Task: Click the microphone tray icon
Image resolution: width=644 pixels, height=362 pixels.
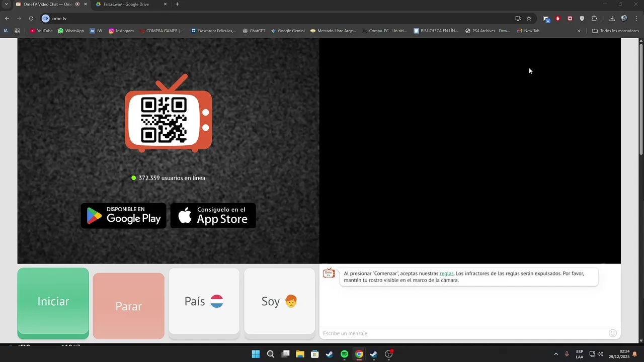Action: (x=567, y=354)
